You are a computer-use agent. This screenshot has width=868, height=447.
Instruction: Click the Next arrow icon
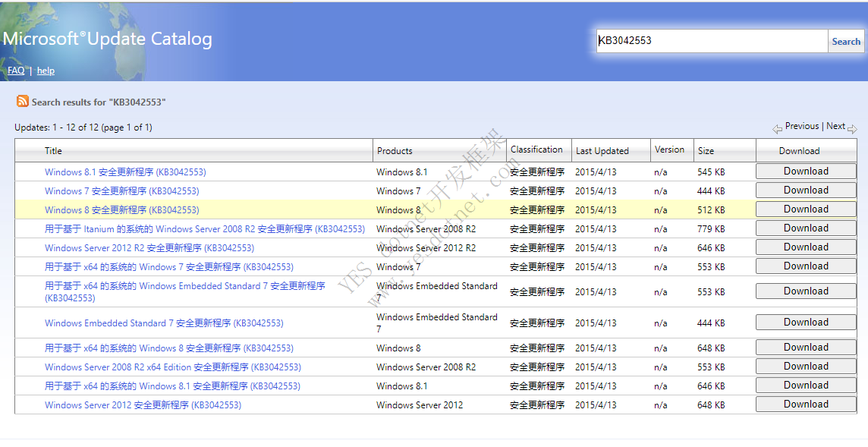coord(852,129)
